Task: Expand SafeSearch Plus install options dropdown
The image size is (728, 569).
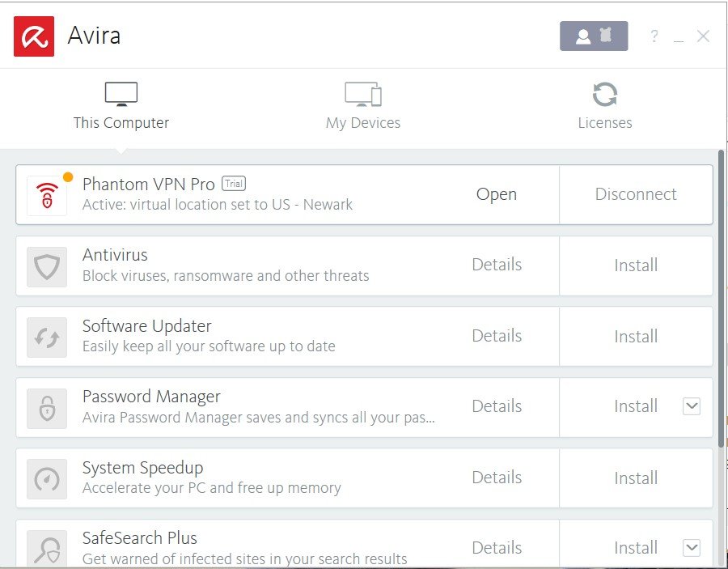Action: pyautogui.click(x=691, y=548)
